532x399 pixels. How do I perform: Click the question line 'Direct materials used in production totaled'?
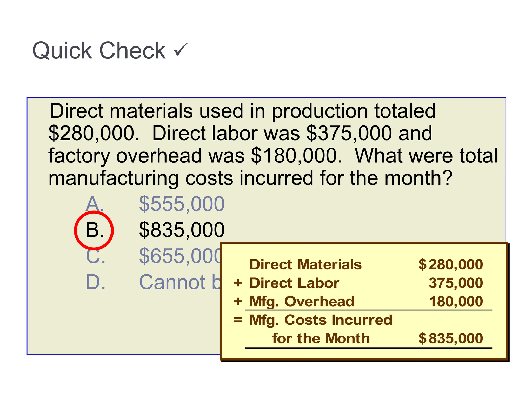242,111
